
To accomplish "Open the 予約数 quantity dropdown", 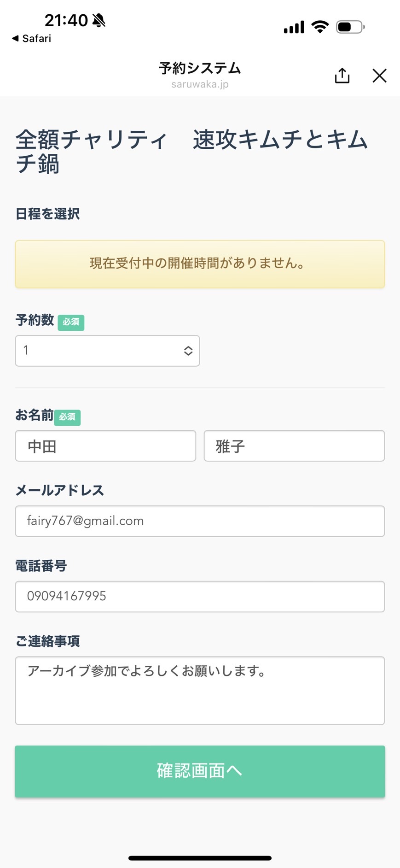I will click(107, 351).
